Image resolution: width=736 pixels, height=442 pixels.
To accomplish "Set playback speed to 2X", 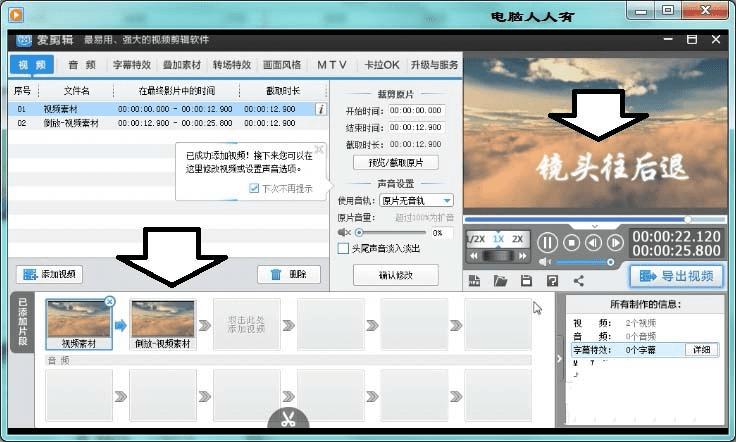I will [517, 239].
